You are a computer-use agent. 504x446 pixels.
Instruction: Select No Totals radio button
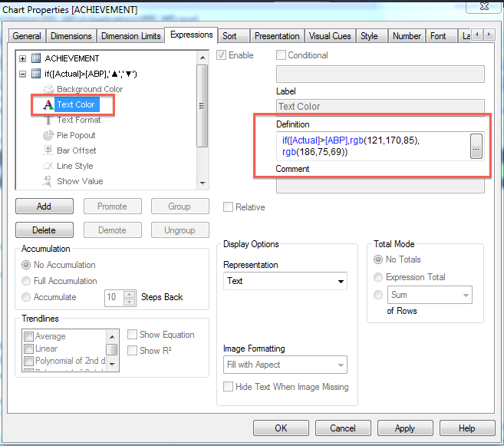coord(378,259)
